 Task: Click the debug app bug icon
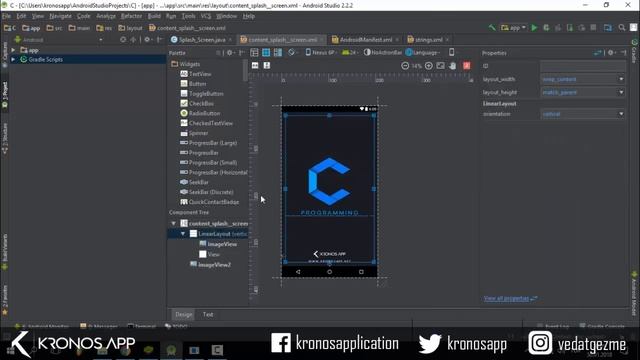coord(546,28)
